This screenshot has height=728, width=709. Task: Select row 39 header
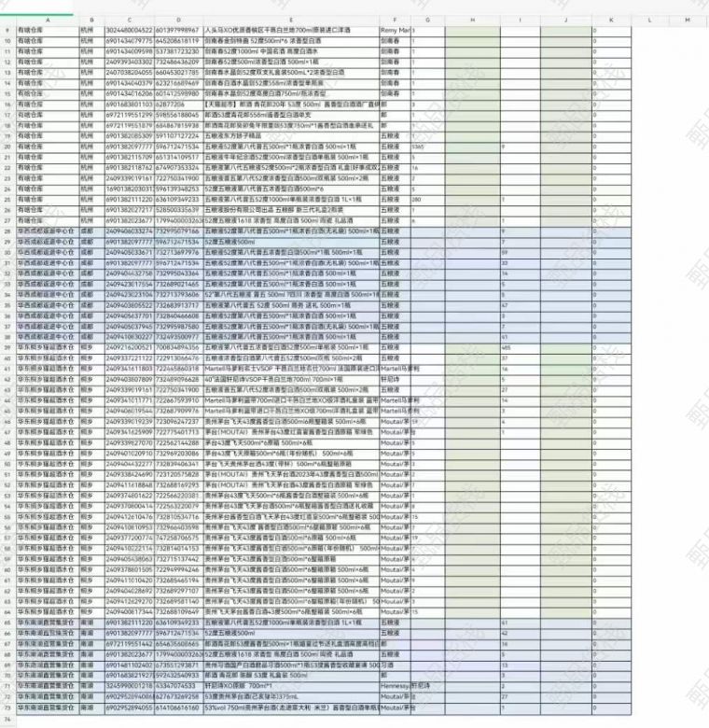click(x=7, y=347)
